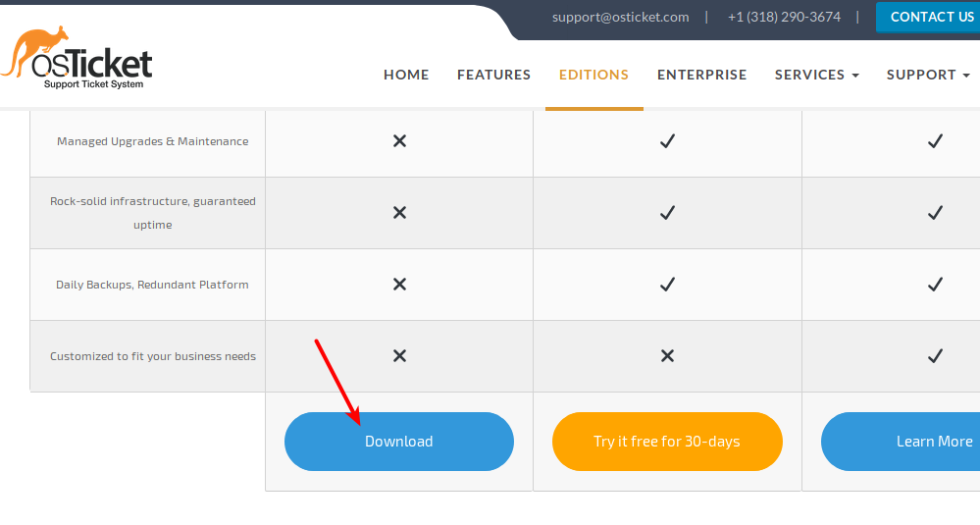Expand the Services dropdown menu

[x=816, y=75]
